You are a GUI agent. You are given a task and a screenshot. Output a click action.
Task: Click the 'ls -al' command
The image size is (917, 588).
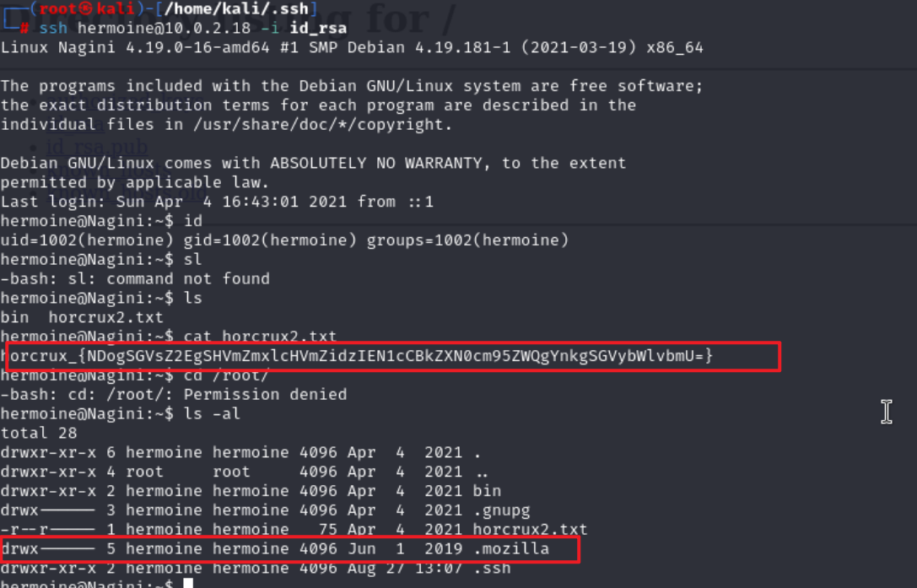(212, 413)
